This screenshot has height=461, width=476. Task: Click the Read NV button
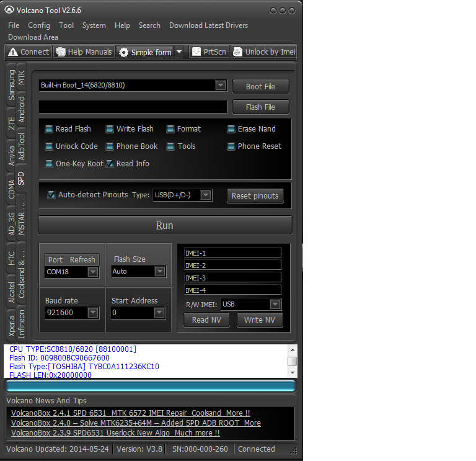(206, 320)
